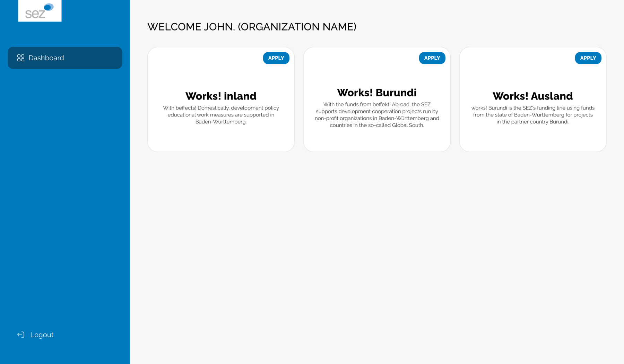Click the Logout arrow icon

[21, 335]
